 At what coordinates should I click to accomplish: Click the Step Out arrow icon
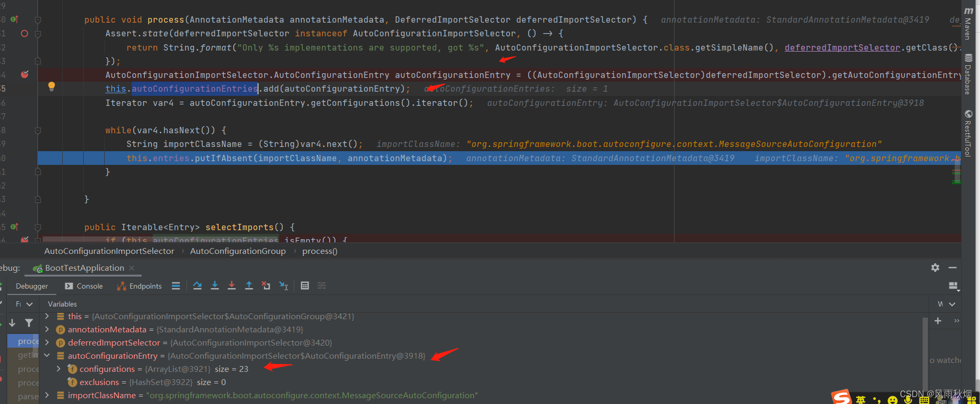point(249,285)
